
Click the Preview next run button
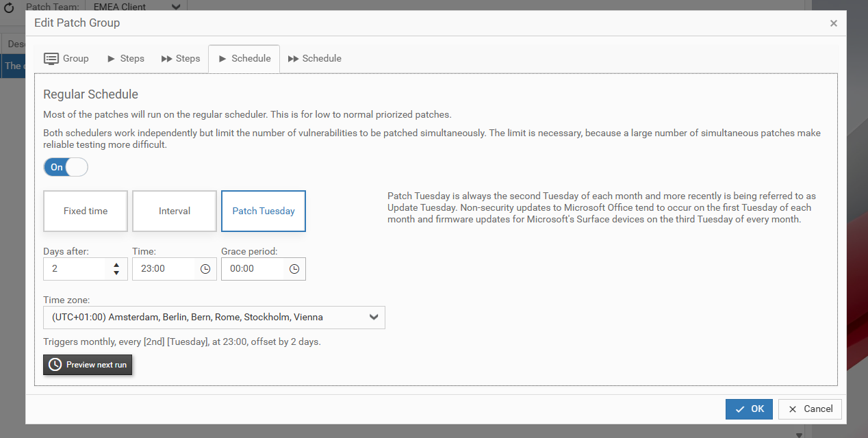[88, 365]
